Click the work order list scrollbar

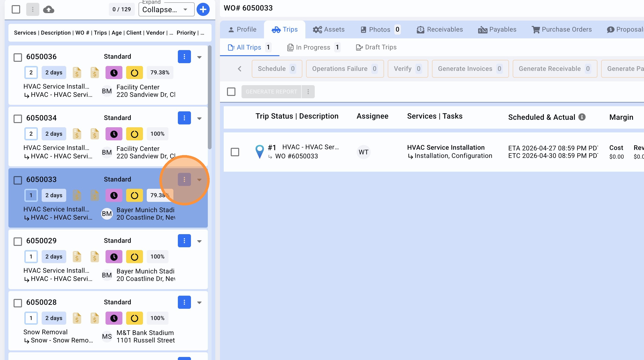(209, 98)
